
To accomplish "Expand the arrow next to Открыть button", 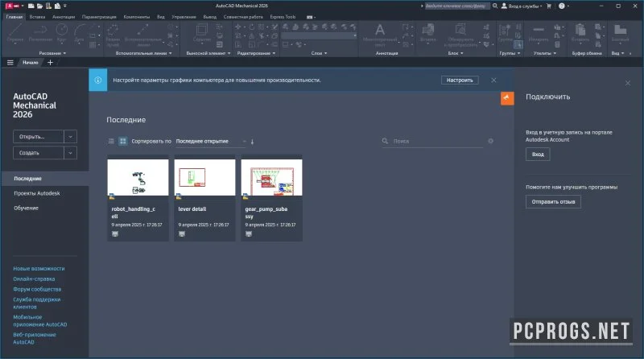I will tap(70, 136).
